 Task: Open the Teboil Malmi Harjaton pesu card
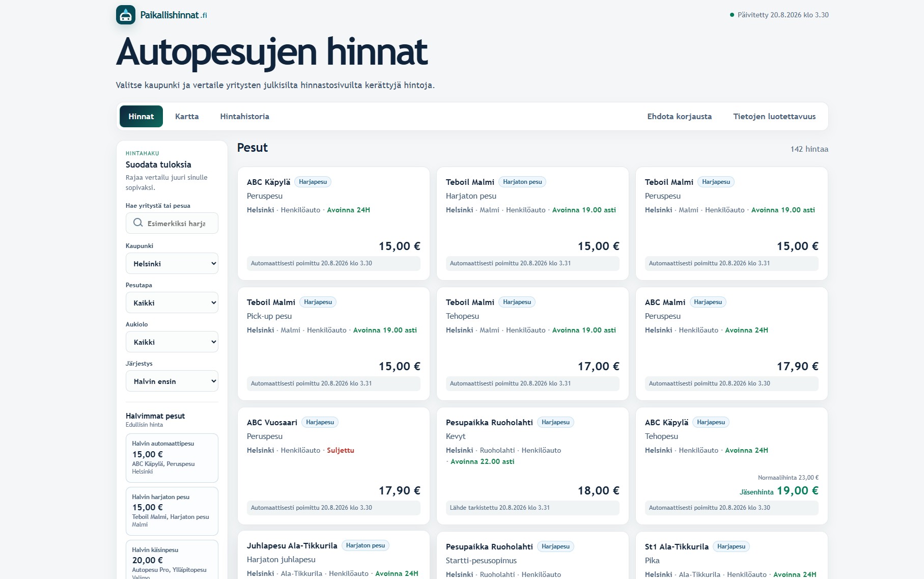[533, 224]
